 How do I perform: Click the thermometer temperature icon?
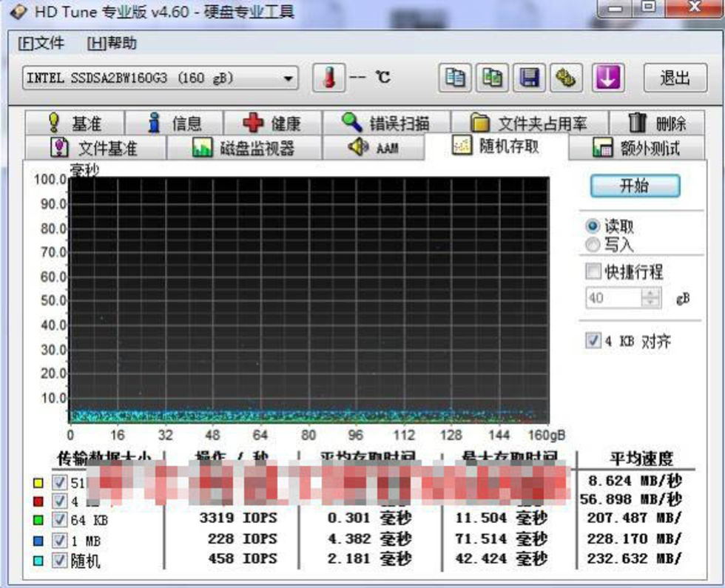pyautogui.click(x=328, y=78)
